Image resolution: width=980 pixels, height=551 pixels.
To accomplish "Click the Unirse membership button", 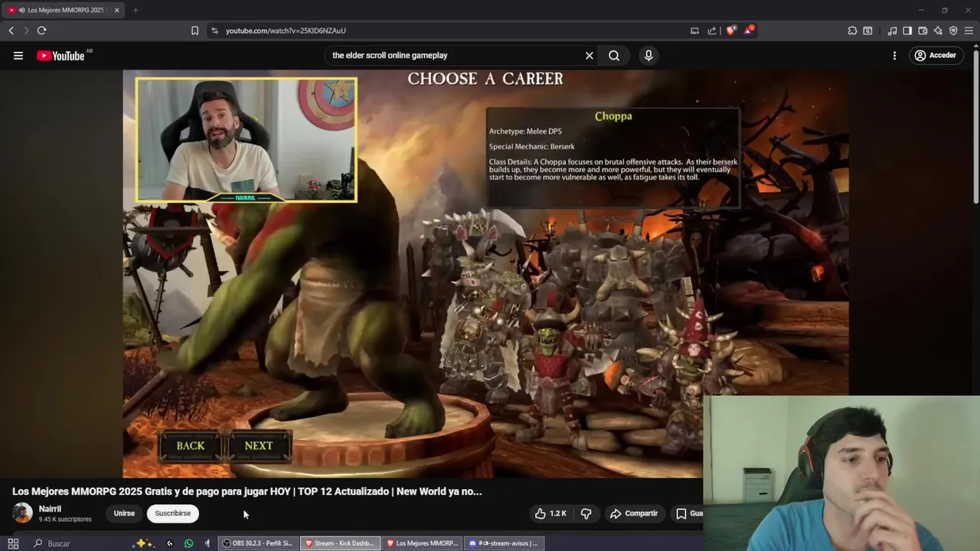I will tap(124, 514).
